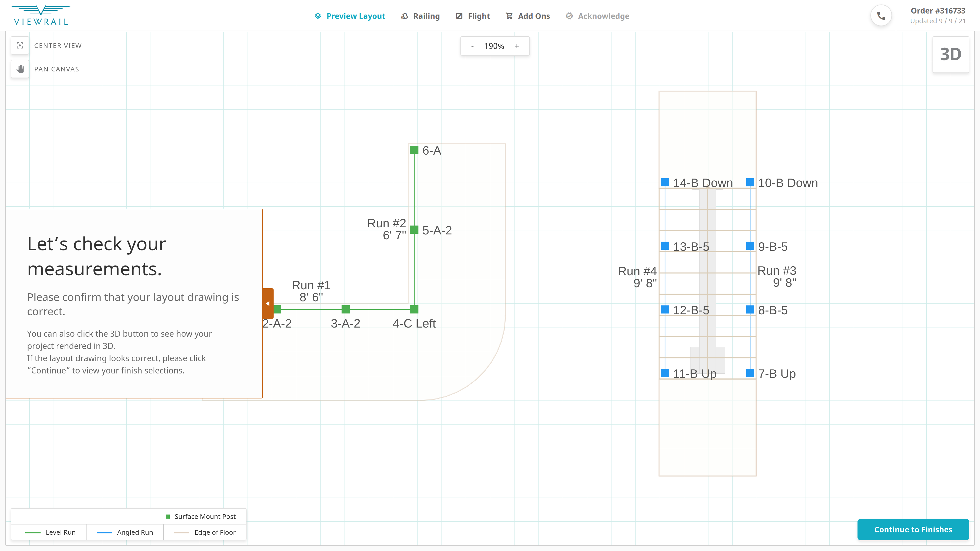Click Continue to Finishes button

(x=913, y=529)
